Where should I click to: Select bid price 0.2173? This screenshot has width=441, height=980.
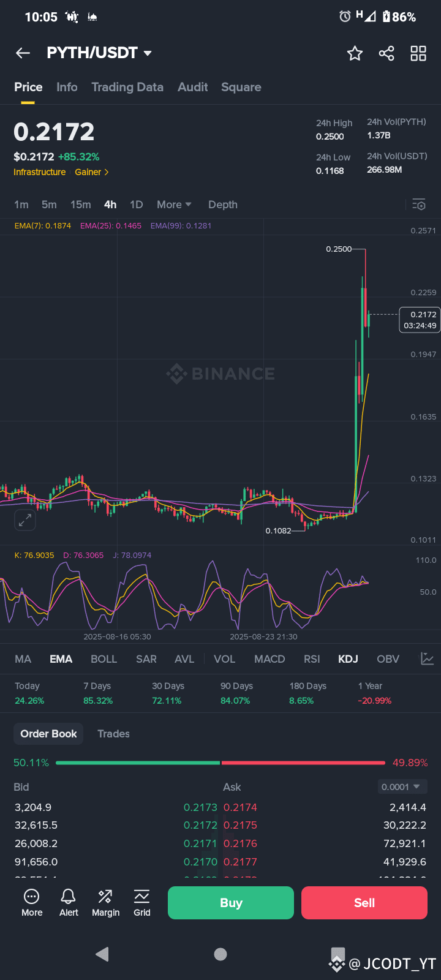tap(200, 807)
